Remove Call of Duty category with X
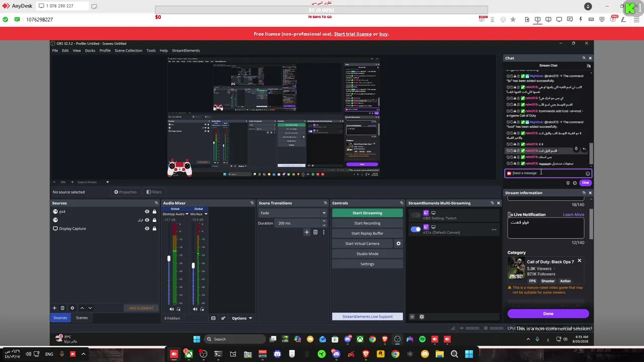 (579, 261)
